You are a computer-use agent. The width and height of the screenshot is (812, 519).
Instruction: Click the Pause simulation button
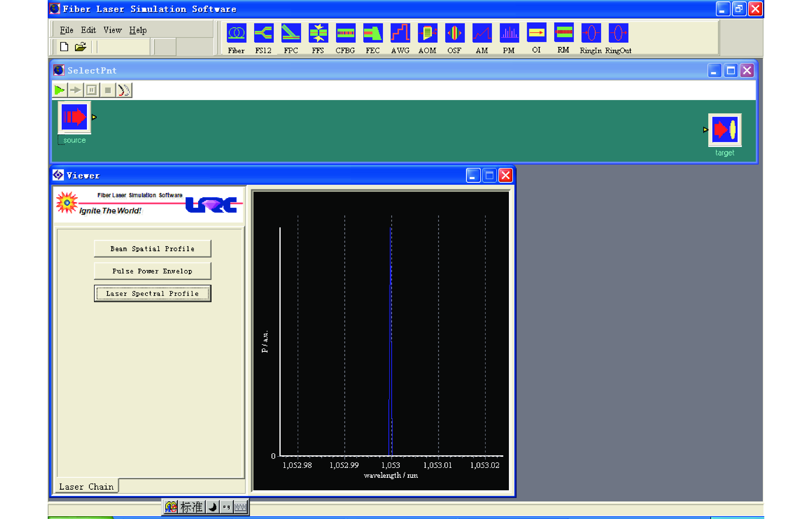91,90
